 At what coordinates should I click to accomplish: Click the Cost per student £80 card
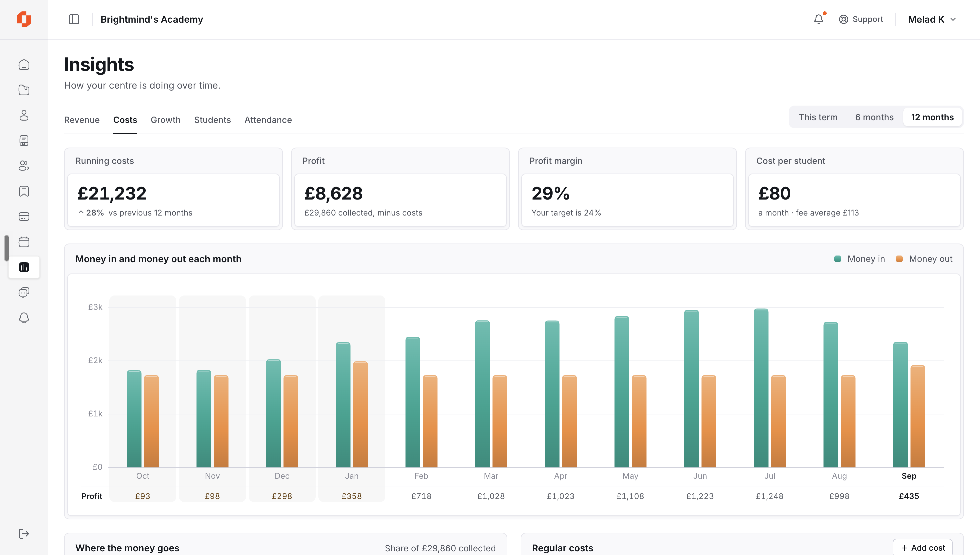pos(854,189)
